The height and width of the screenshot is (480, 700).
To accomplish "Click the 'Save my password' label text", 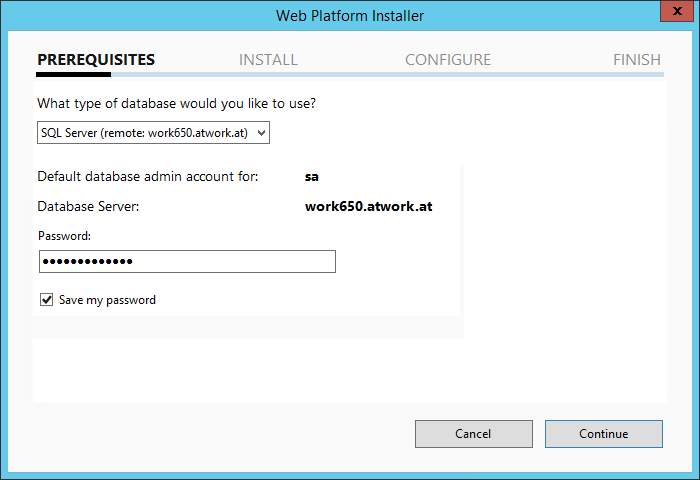I will 107,300.
